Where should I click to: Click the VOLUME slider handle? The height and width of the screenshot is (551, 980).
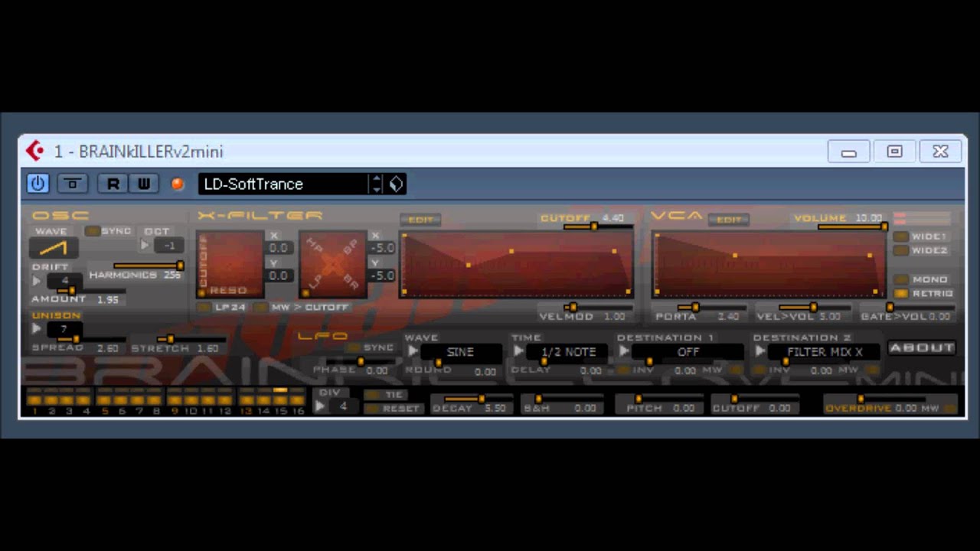point(884,227)
